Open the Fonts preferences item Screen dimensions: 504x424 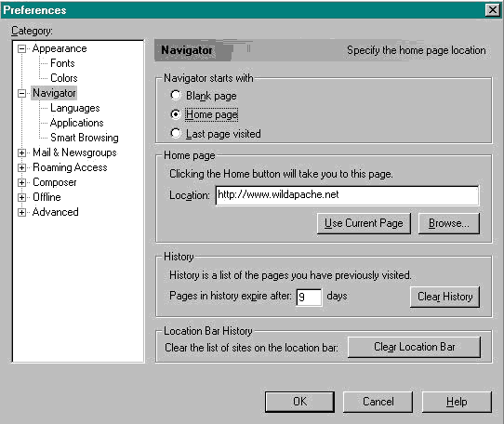click(62, 63)
